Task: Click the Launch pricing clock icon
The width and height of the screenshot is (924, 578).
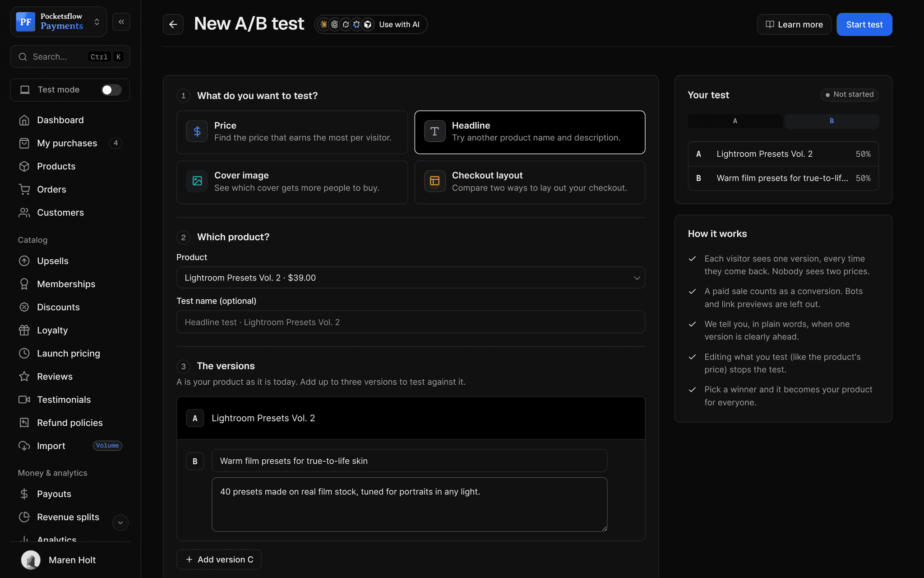Action: pos(24,353)
